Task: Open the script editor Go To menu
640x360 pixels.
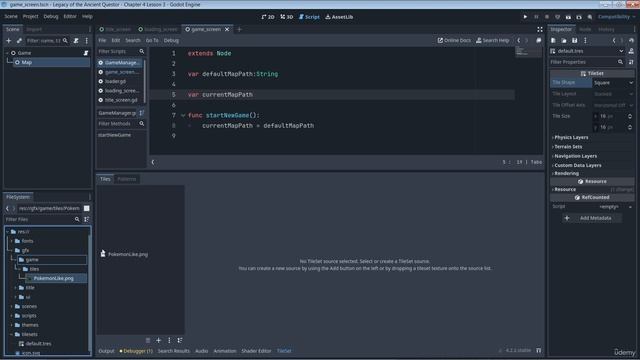Action: coord(152,40)
